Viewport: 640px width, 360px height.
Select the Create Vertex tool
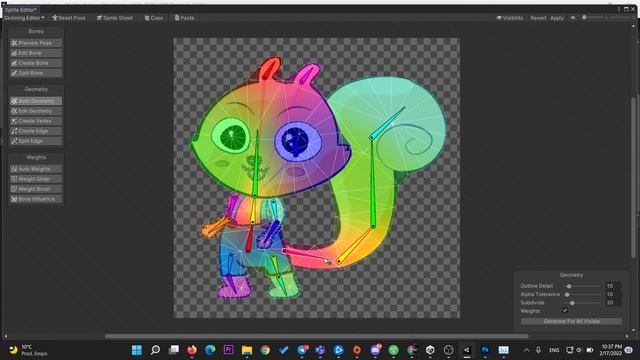[36, 121]
